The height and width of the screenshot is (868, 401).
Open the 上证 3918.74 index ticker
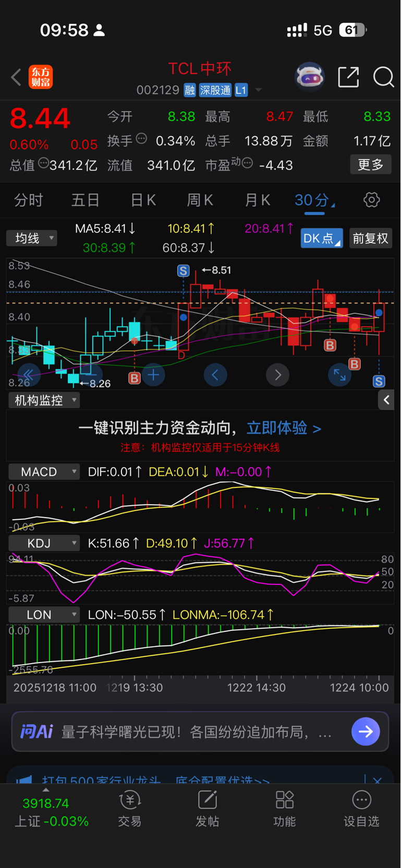click(x=51, y=812)
